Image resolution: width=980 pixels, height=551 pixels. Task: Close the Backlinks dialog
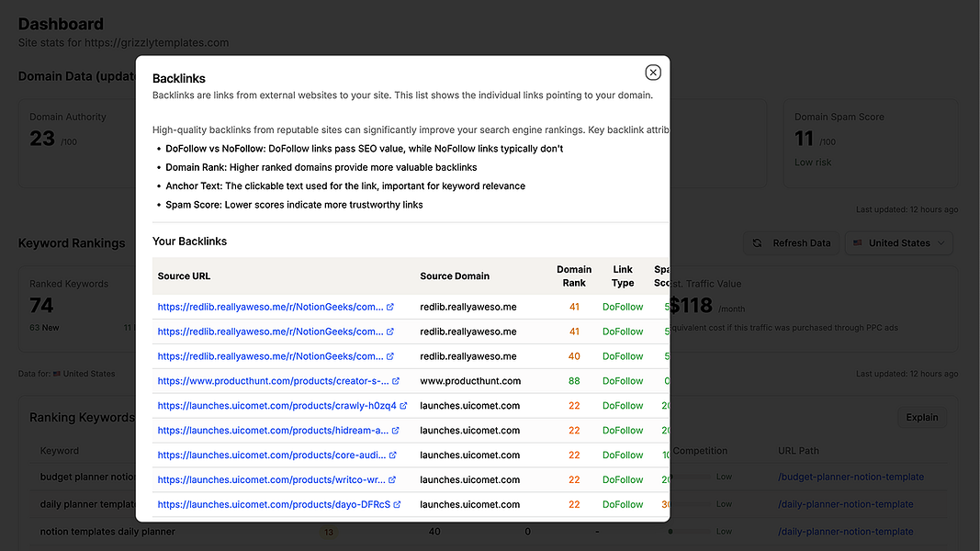coord(653,73)
